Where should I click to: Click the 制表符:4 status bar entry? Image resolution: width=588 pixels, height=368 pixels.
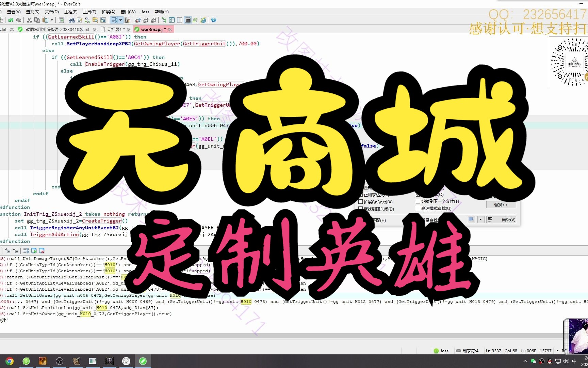pos(468,351)
